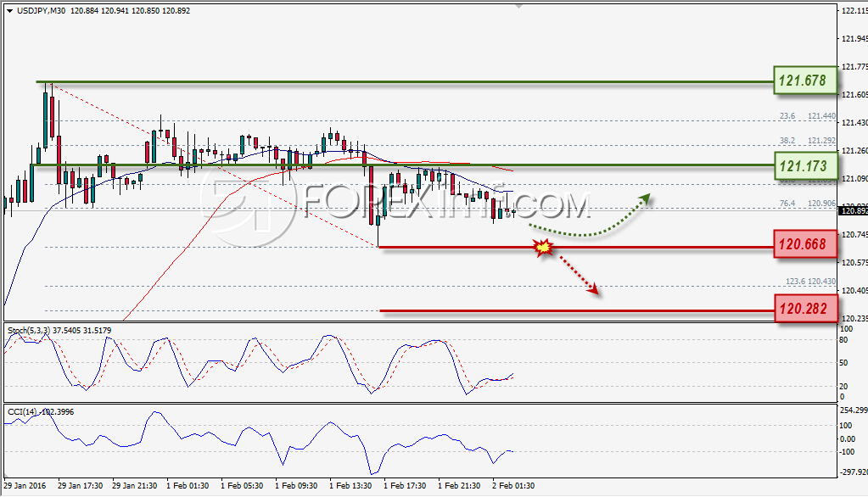
Task: Click the 1 Feb 21:30 time label
Action: tap(459, 485)
